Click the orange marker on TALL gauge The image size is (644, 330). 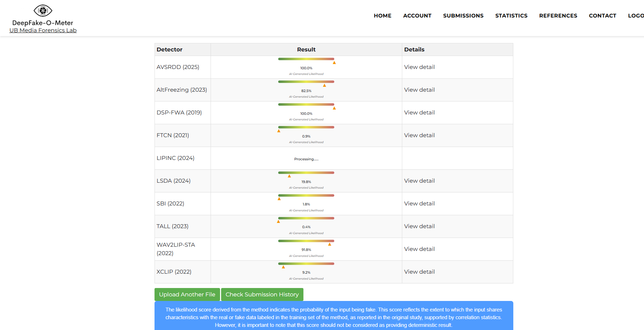click(x=279, y=222)
